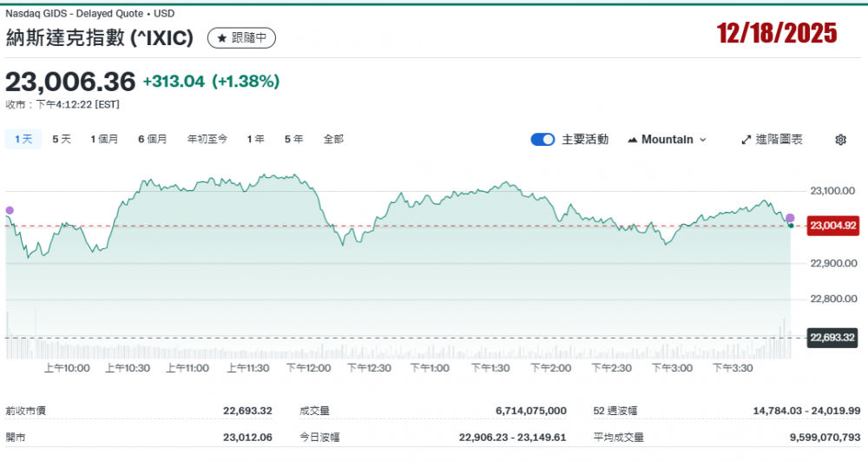
Task: Click purple event marker at chart right edge
Action: [790, 217]
